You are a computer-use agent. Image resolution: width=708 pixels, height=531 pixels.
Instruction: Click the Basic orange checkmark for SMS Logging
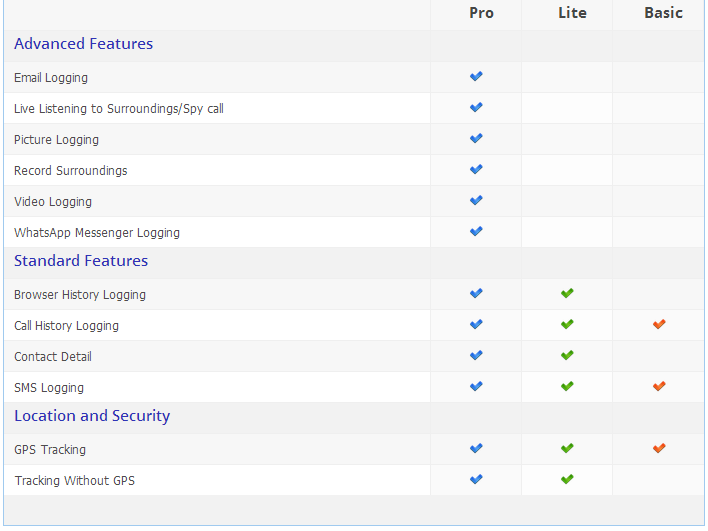pos(659,387)
